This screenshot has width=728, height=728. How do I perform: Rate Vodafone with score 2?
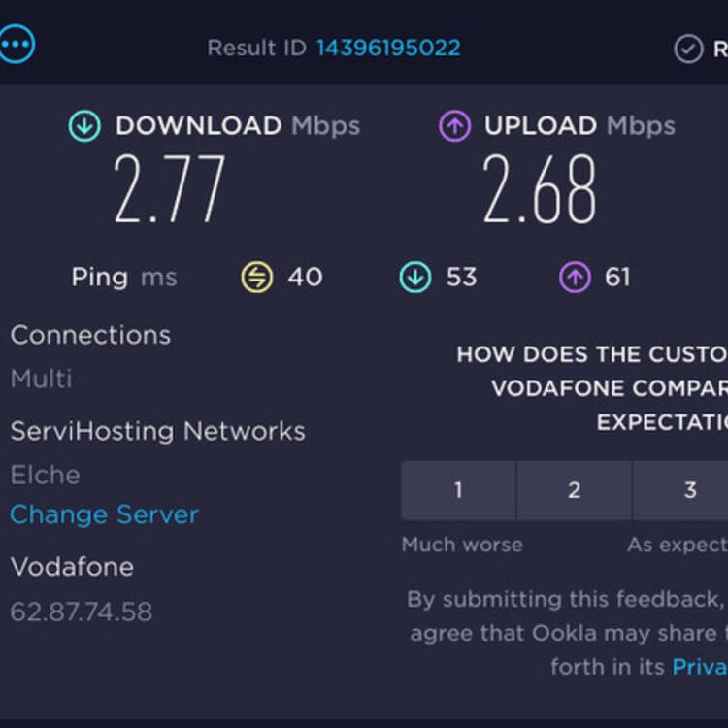coord(575,490)
